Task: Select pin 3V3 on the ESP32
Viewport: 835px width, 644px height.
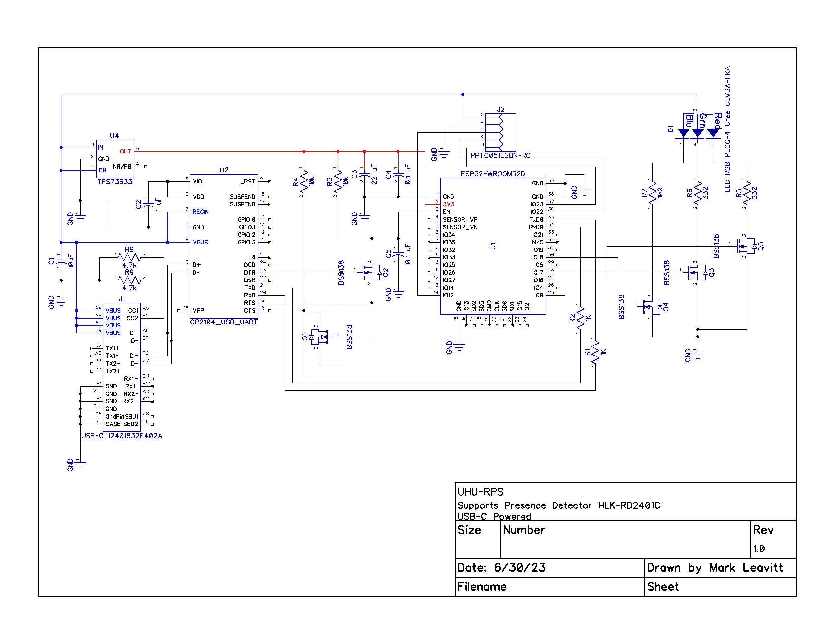Action: pos(448,204)
